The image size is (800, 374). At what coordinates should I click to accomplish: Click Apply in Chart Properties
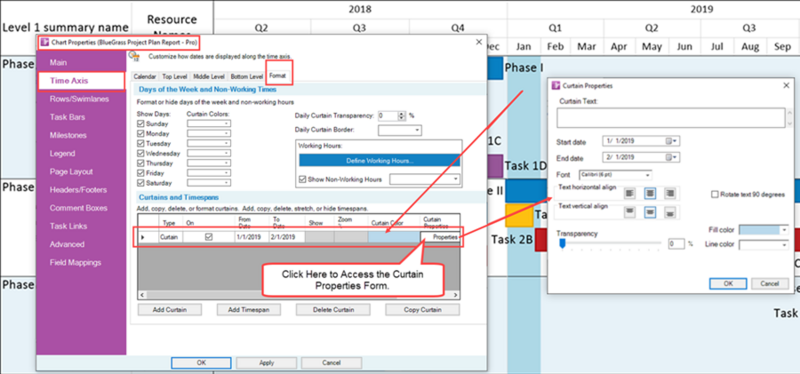point(266,363)
